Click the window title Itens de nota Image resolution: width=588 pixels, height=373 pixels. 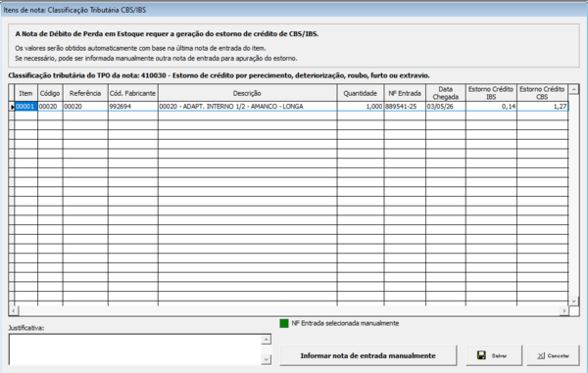[75, 10]
